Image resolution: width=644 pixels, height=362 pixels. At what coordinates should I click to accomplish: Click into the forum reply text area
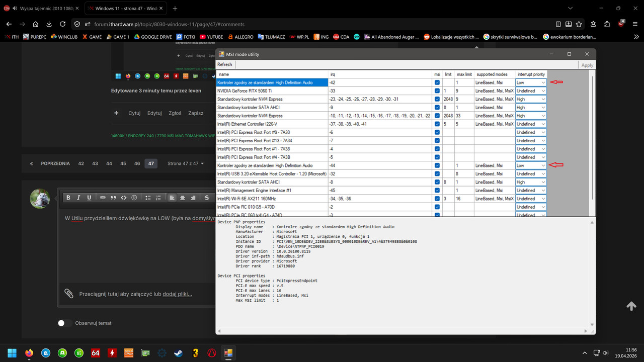[137, 246]
